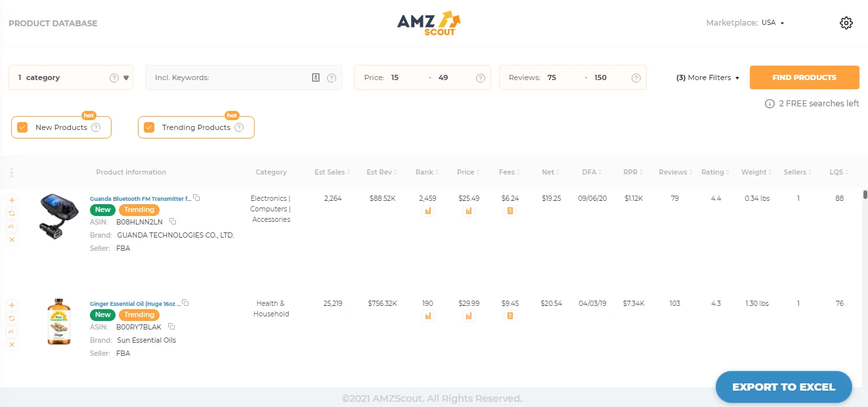Screen dimensions: 868x407
Task: Click the PRODUCT DATABASE heading
Action: (53, 23)
